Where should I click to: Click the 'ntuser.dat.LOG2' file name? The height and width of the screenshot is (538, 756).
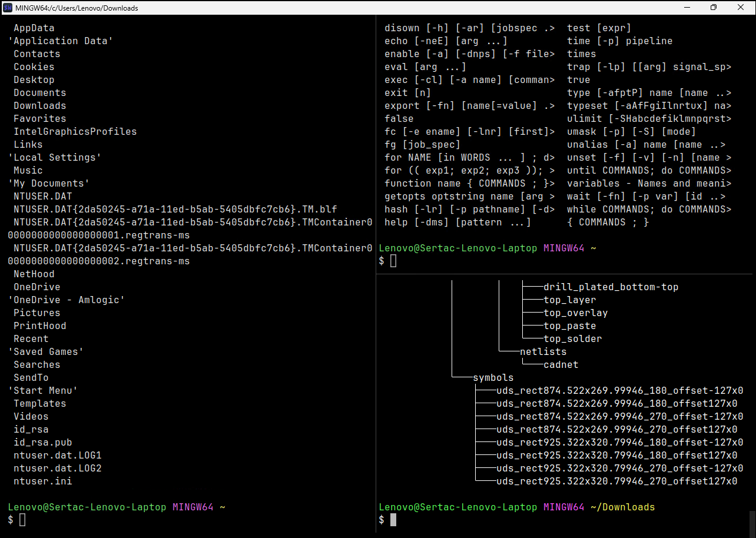(x=58, y=469)
